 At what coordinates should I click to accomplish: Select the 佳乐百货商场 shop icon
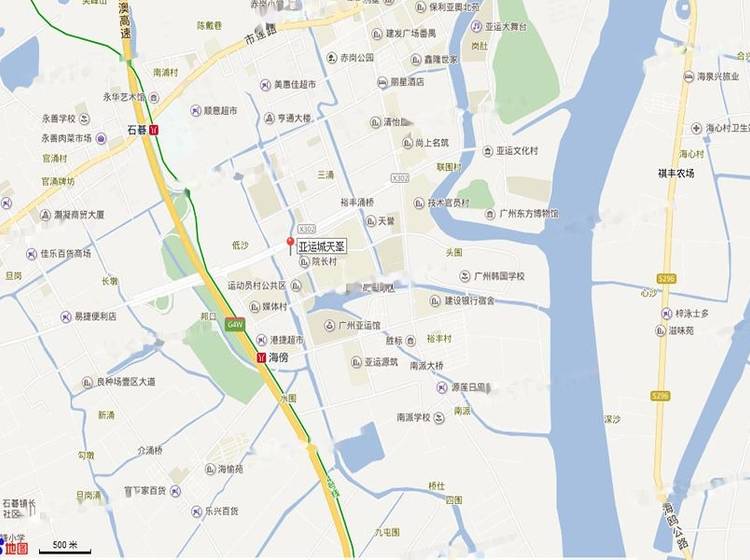click(x=32, y=254)
